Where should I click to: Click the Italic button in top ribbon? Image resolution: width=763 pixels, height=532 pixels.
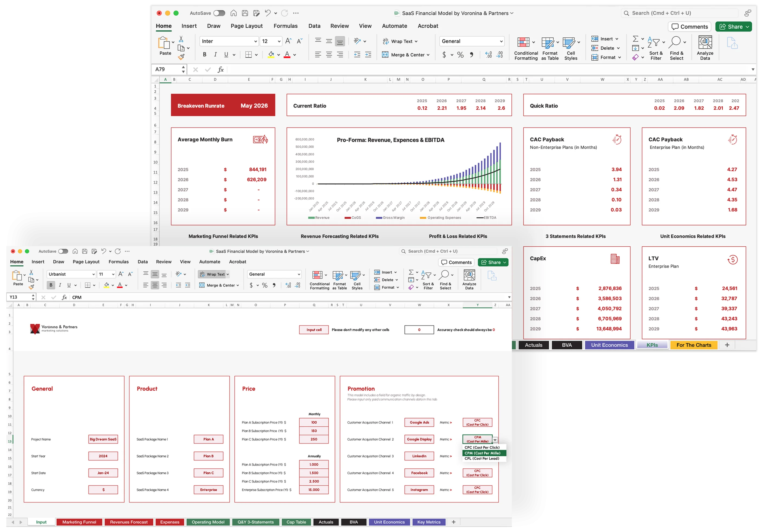[215, 55]
